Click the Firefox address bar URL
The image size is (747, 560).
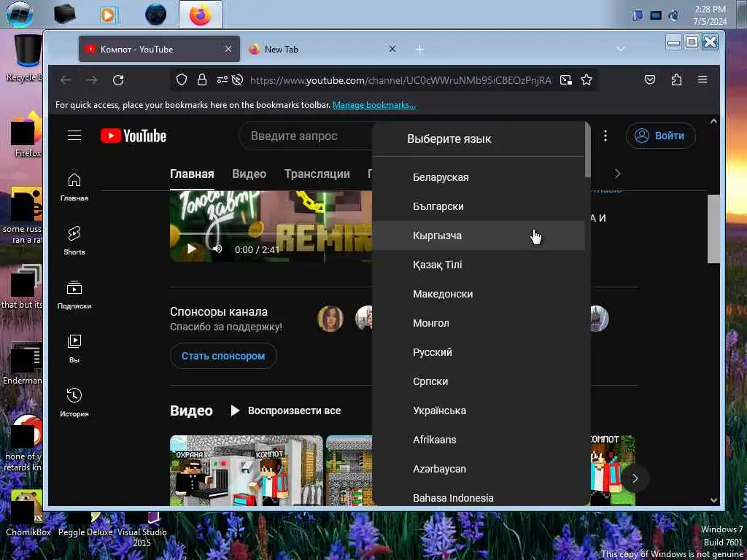pos(400,80)
